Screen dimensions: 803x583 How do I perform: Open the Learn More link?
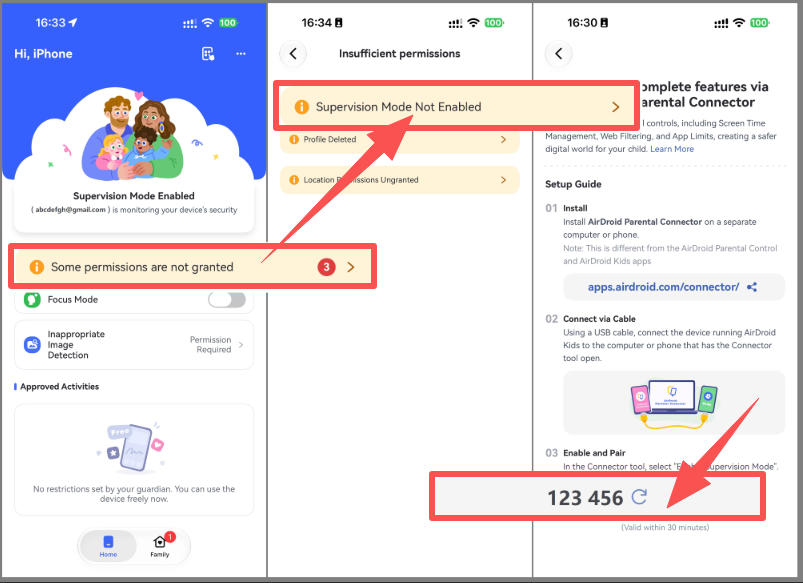(672, 149)
